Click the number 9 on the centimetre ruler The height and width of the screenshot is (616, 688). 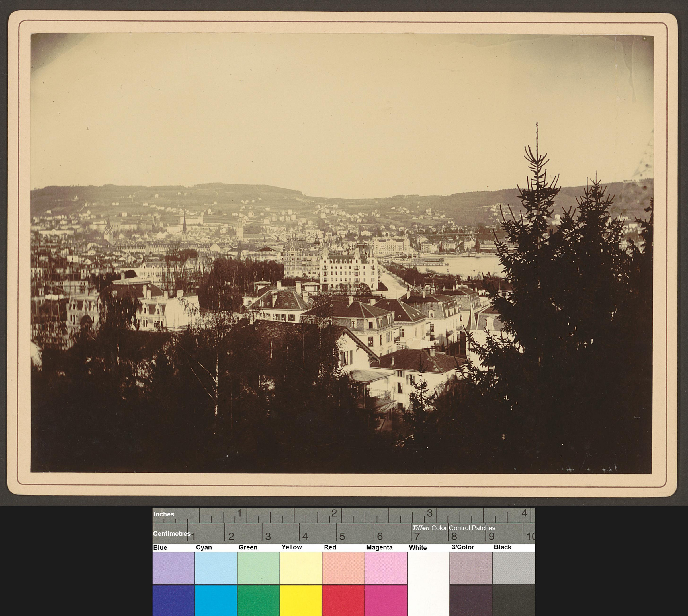(491, 537)
